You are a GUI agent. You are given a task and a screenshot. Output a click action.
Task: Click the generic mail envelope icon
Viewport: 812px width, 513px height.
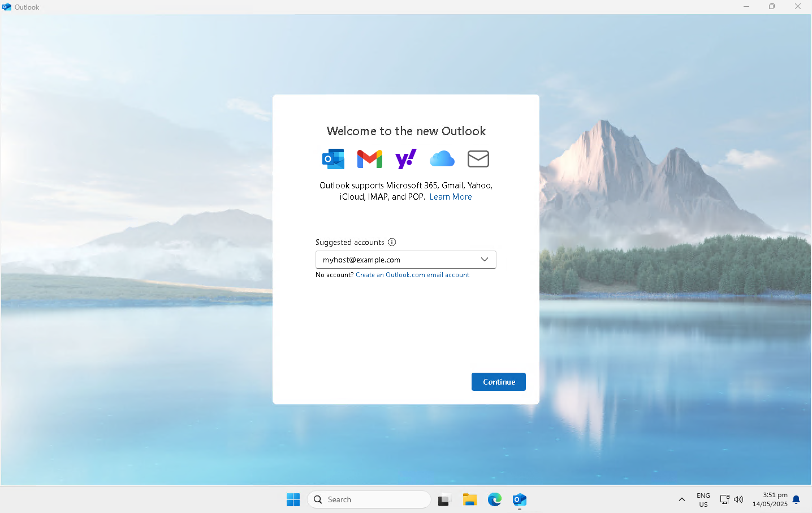(478, 159)
